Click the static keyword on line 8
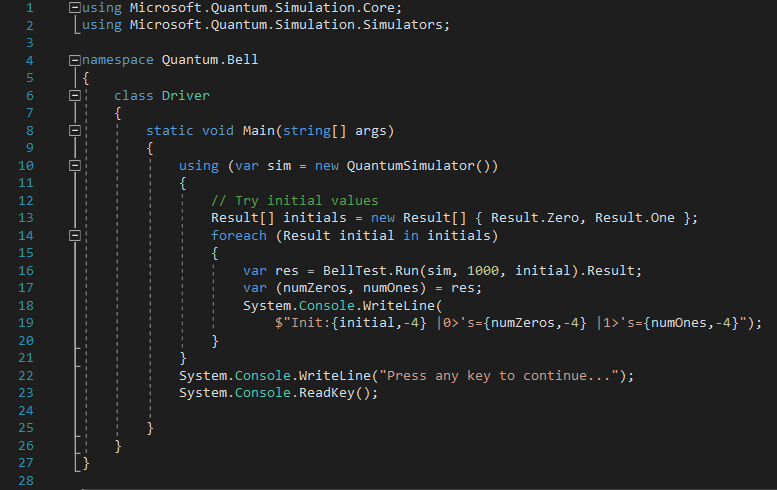 pos(169,131)
